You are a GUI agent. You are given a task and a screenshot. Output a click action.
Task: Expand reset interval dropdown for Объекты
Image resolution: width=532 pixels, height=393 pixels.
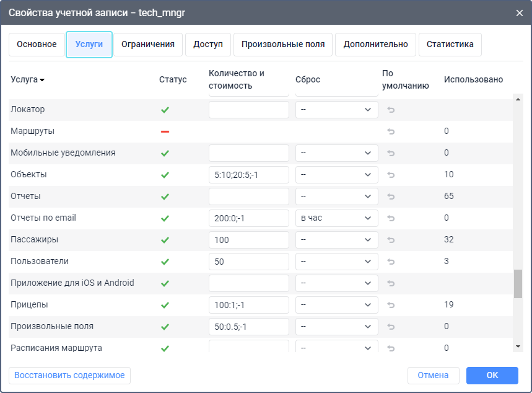pyautogui.click(x=336, y=175)
